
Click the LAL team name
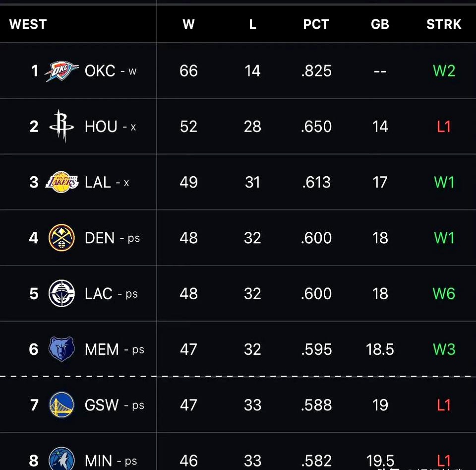pos(98,182)
